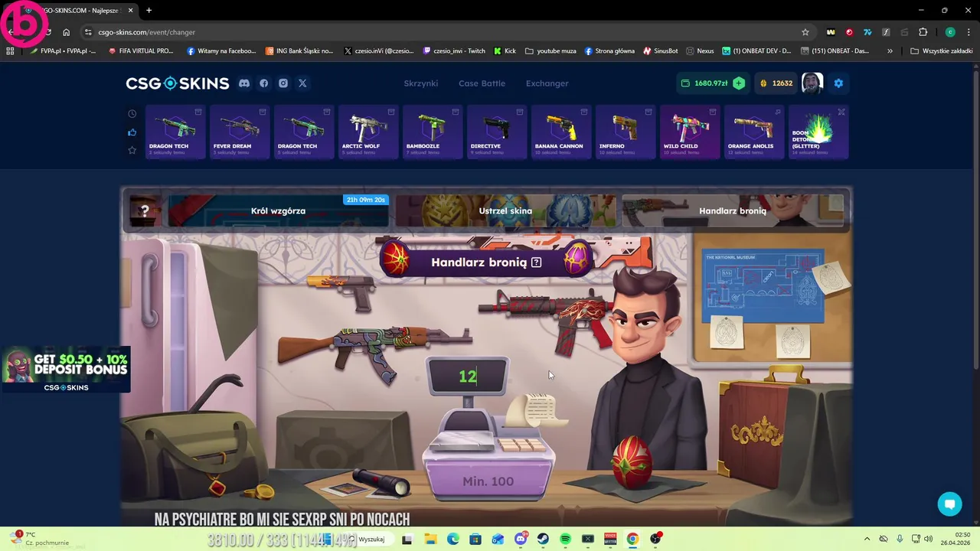Image resolution: width=980 pixels, height=551 pixels.
Task: Open the browser apps grid icon
Action: tap(10, 51)
